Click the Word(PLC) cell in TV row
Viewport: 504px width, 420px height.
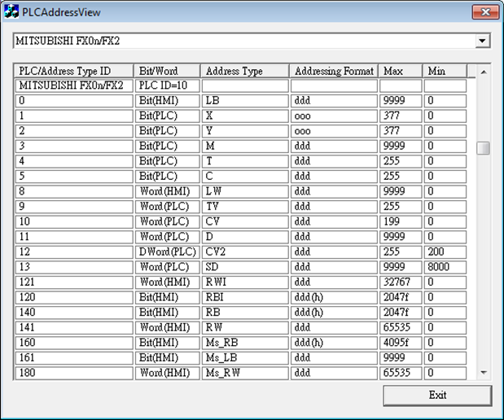(168, 206)
